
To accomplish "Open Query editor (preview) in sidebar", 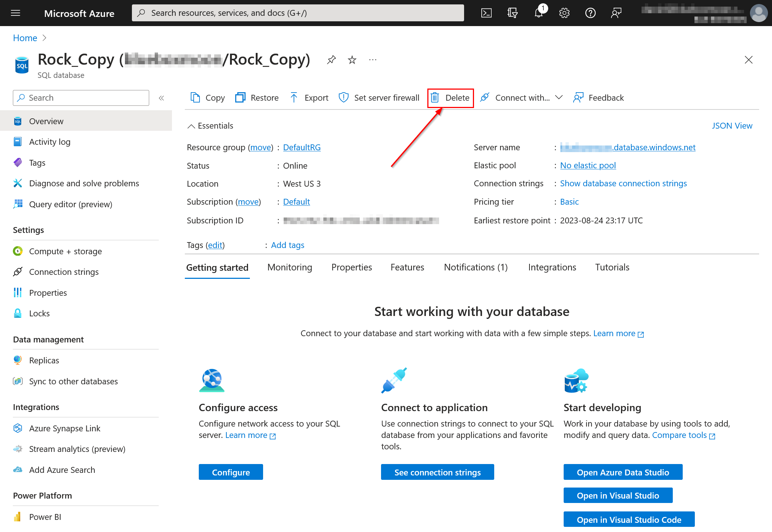I will coord(71,204).
